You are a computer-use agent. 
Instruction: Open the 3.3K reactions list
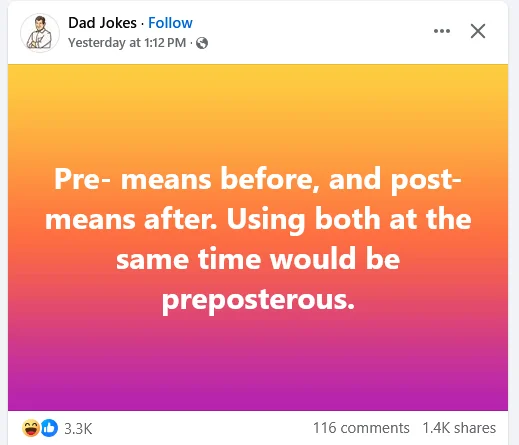tap(78, 428)
